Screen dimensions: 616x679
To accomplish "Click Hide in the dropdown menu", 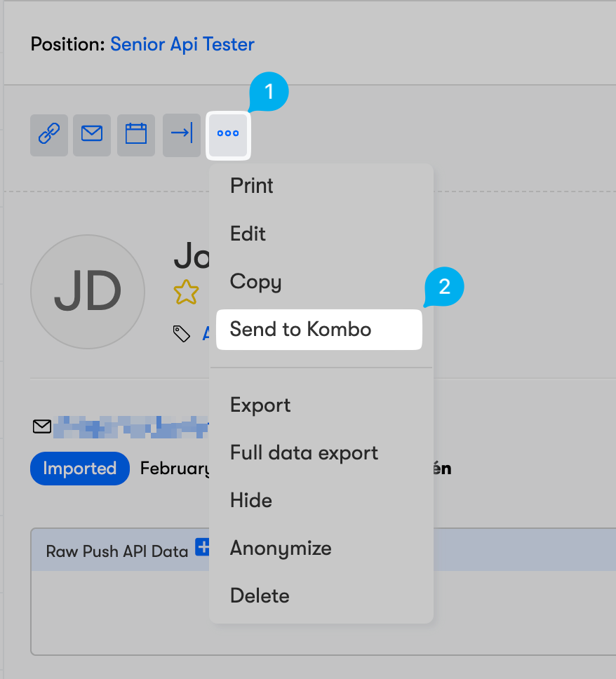I will point(251,501).
